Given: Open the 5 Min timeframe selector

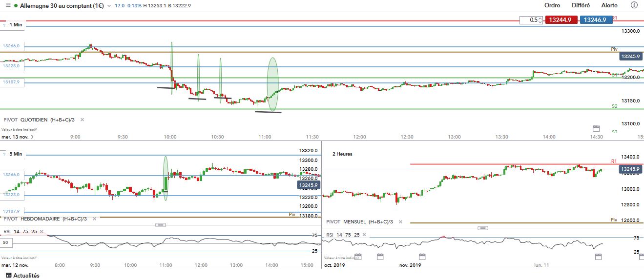Looking at the screenshot, I should 16,154.
